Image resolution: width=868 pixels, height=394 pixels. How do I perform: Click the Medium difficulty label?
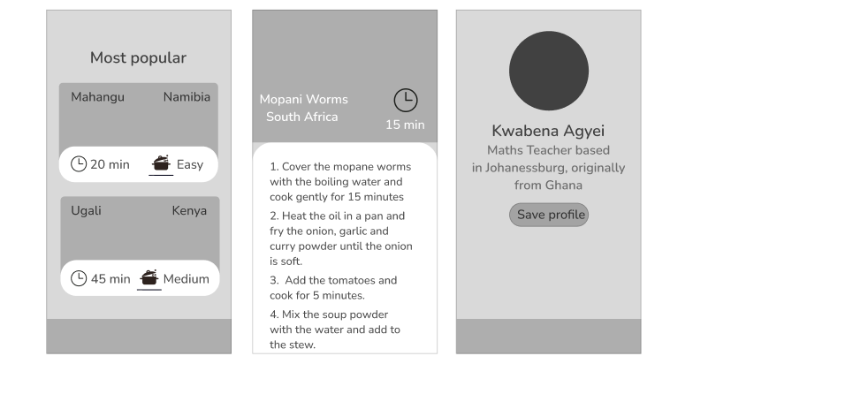click(186, 279)
